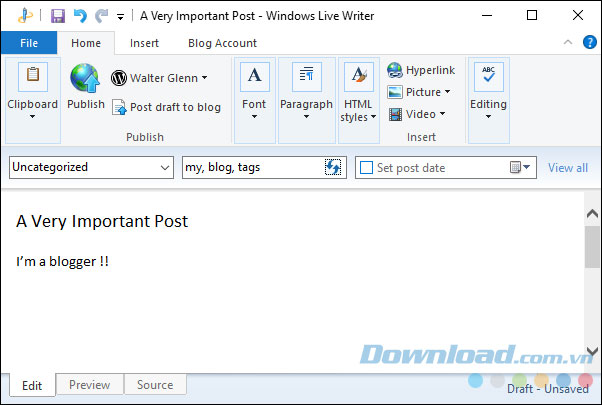Image resolution: width=602 pixels, height=405 pixels.
Task: Click the Paragraph formatting icon
Action: [306, 77]
